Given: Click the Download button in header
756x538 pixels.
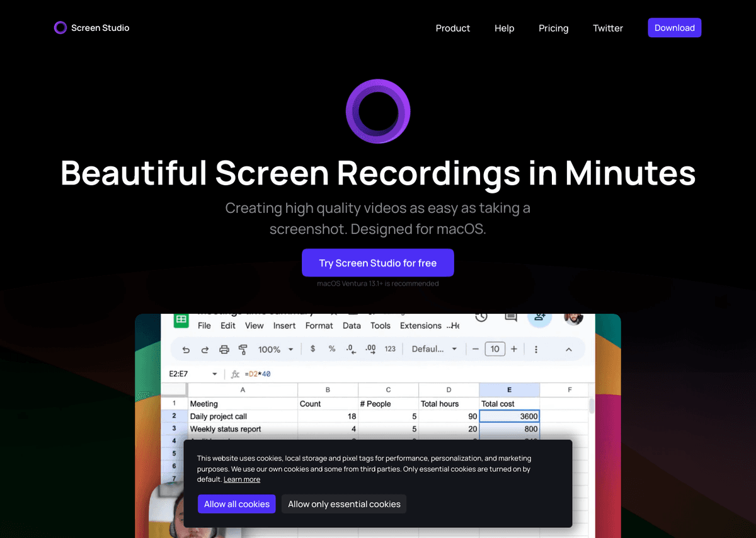Looking at the screenshot, I should pos(675,28).
